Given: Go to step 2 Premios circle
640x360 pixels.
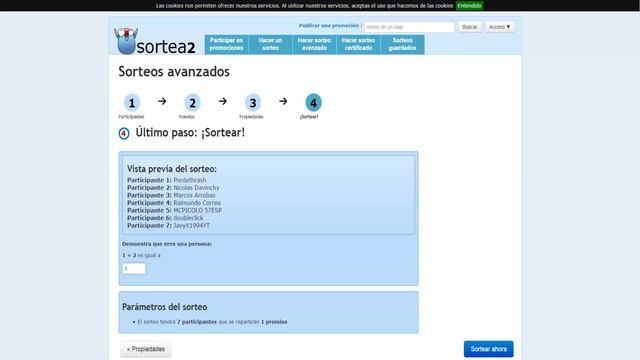Looking at the screenshot, I should pos(192,103).
